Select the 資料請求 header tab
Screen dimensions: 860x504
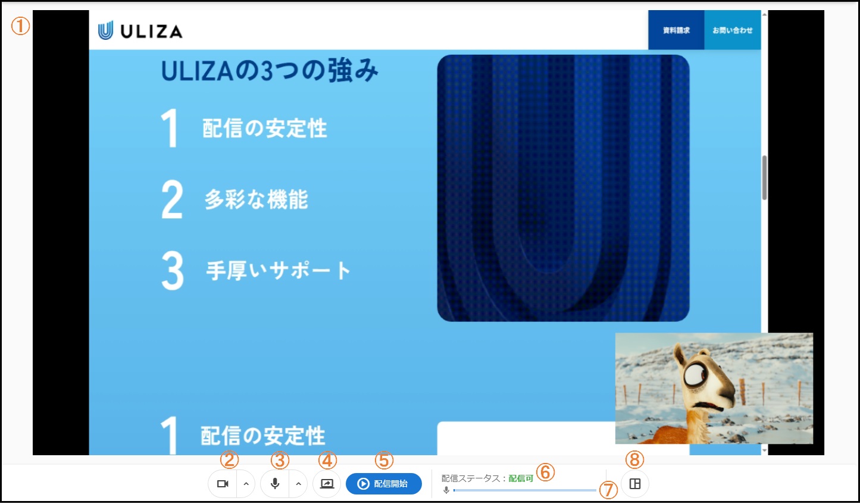[676, 30]
